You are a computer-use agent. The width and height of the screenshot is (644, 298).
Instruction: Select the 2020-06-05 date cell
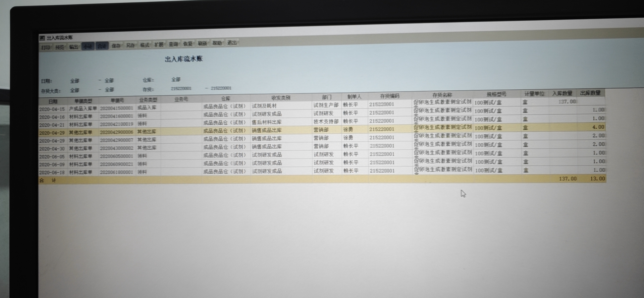pos(52,157)
